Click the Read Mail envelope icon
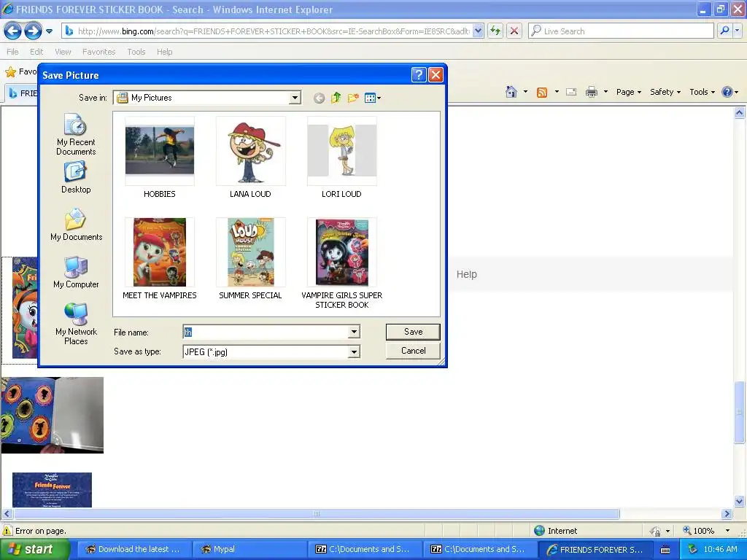Screen dimensions: 747x560 [571, 92]
